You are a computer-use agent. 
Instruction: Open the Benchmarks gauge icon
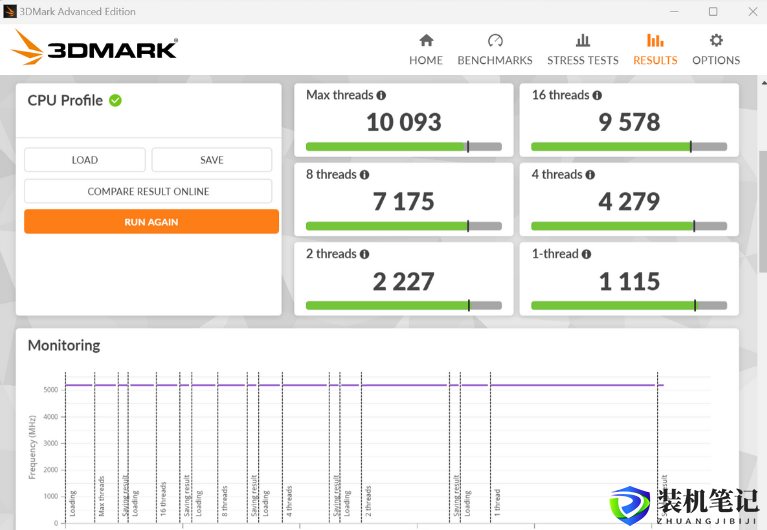tap(495, 40)
